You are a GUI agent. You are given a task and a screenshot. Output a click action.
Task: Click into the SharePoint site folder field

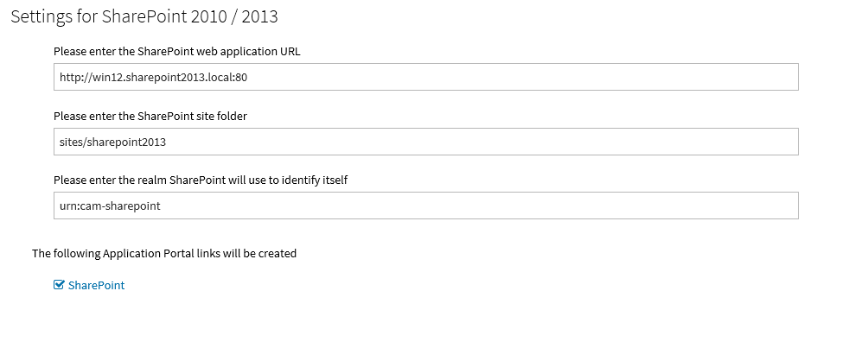(x=425, y=142)
